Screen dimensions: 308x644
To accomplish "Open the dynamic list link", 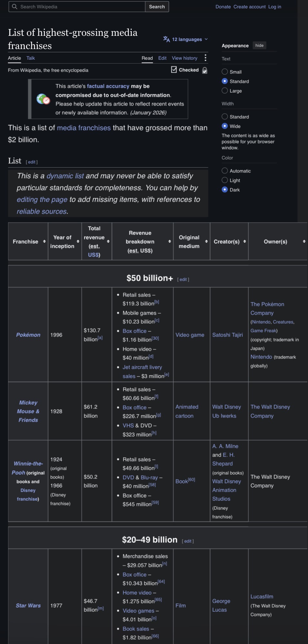I will point(65,176).
